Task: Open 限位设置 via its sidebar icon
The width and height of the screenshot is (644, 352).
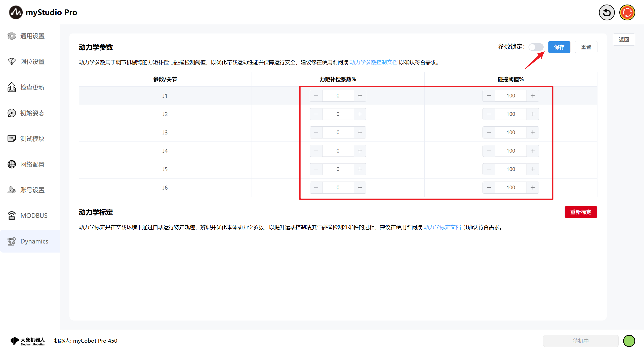Action: tap(12, 61)
